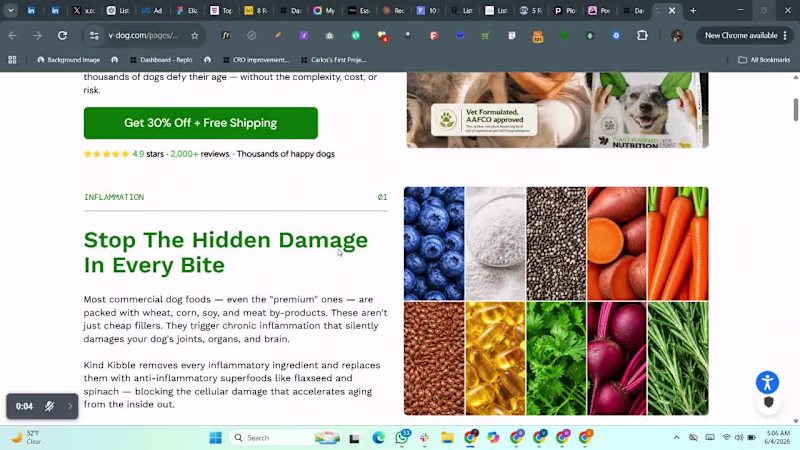Viewport: 800px width, 450px height.
Task: Open the Chrome extensions puzzle menu
Action: coord(642,36)
